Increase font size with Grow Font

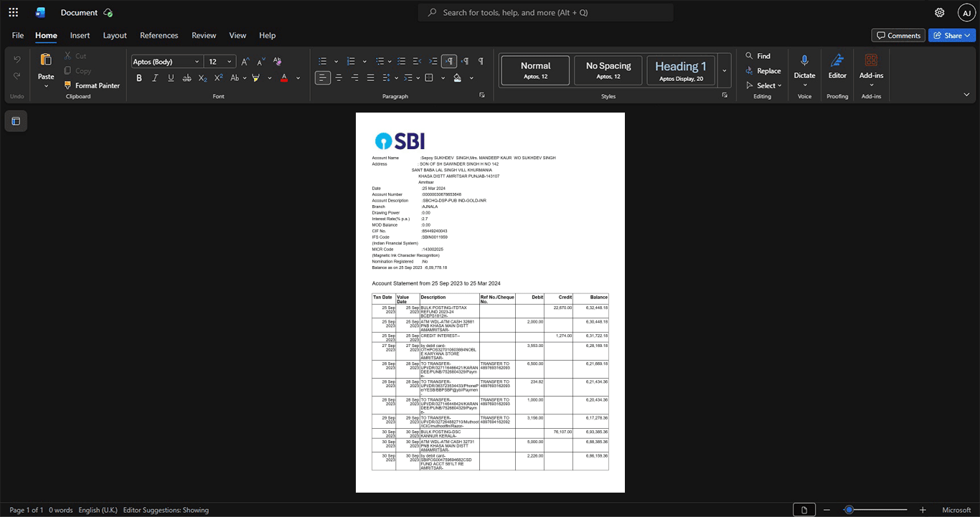(245, 62)
